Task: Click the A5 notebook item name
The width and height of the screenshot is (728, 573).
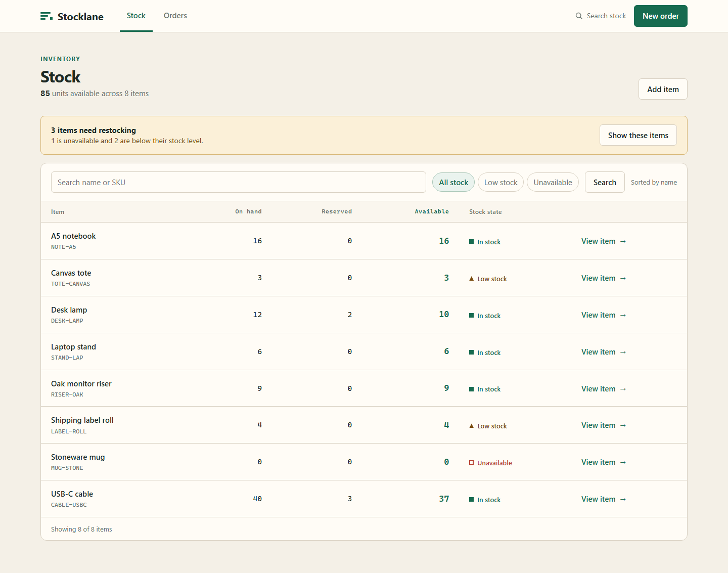Action: 73,236
